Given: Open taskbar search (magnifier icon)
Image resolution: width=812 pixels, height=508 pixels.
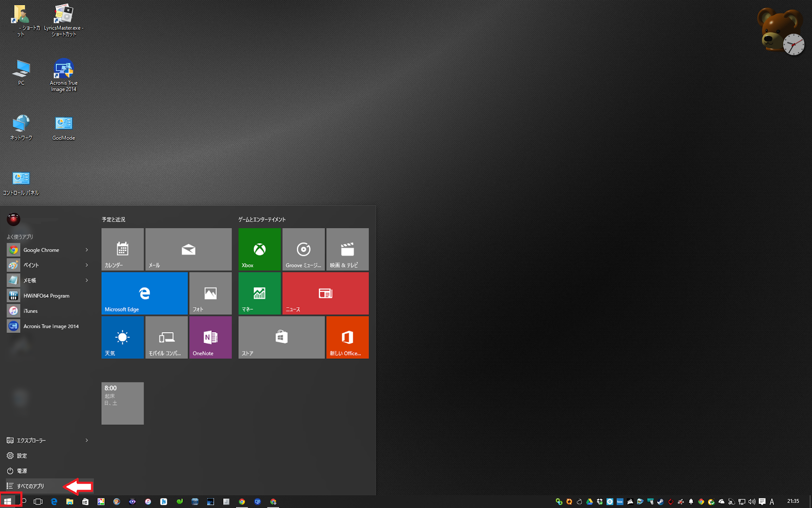Looking at the screenshot, I should pos(23,501).
